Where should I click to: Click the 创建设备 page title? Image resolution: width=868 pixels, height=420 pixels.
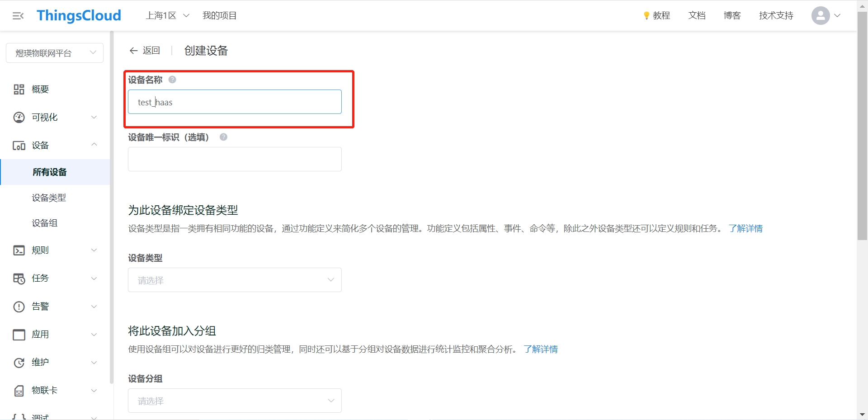pos(206,51)
